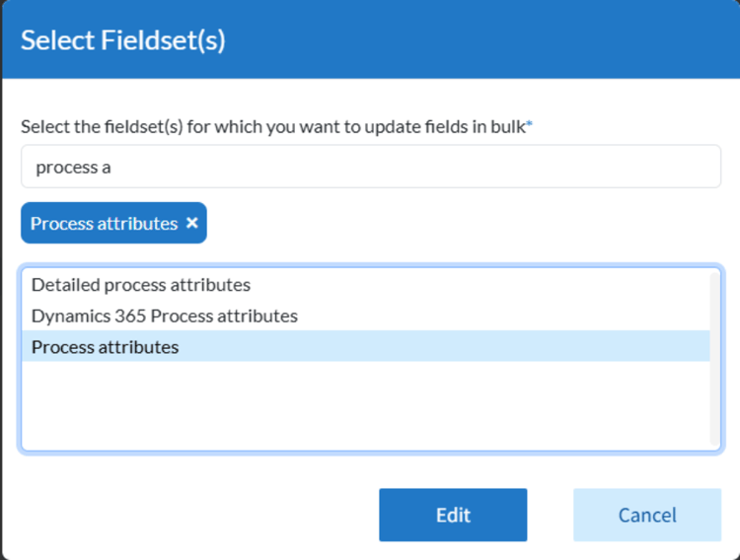Viewport: 740px width, 560px height.
Task: Cancel the fieldset selection dialog
Action: [x=647, y=515]
